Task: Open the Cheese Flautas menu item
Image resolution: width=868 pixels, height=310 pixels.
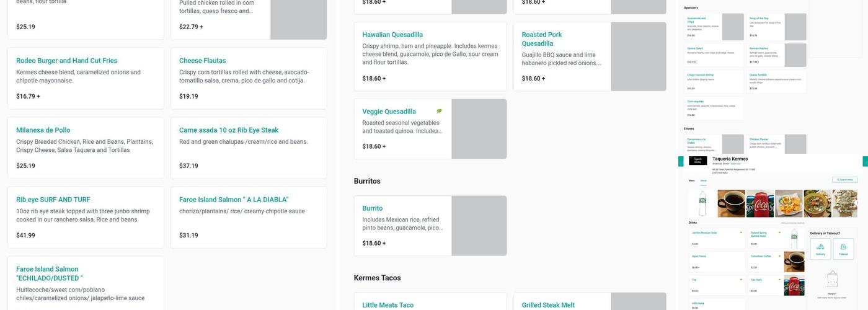Action: 203,61
